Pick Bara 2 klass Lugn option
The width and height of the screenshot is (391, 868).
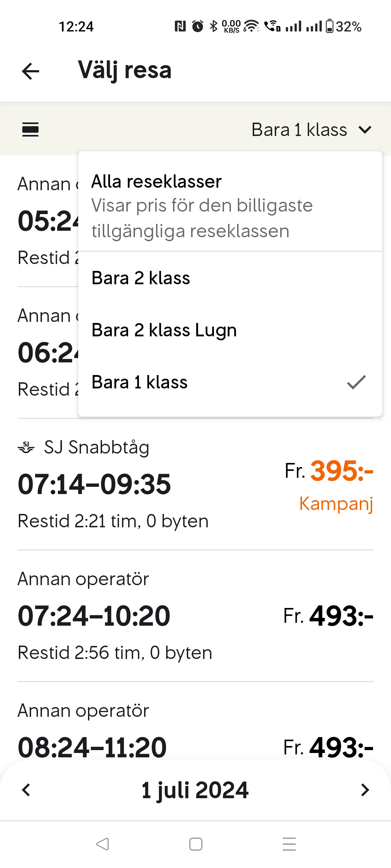coord(164,330)
